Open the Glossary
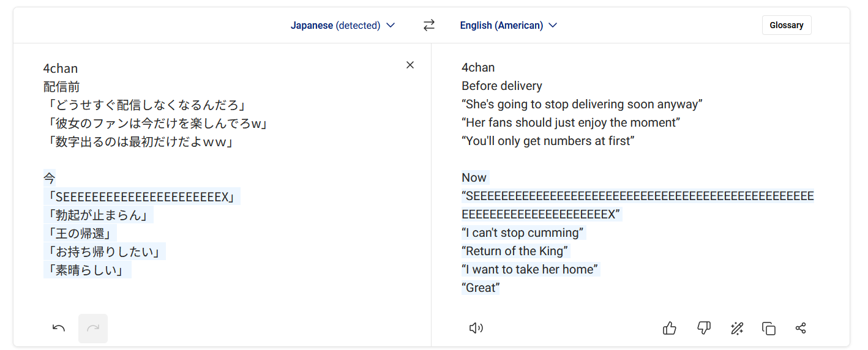The height and width of the screenshot is (350, 868). point(786,25)
